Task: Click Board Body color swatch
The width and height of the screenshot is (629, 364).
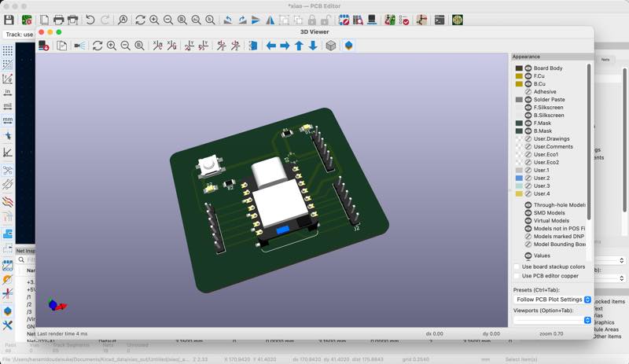Action: click(x=519, y=68)
